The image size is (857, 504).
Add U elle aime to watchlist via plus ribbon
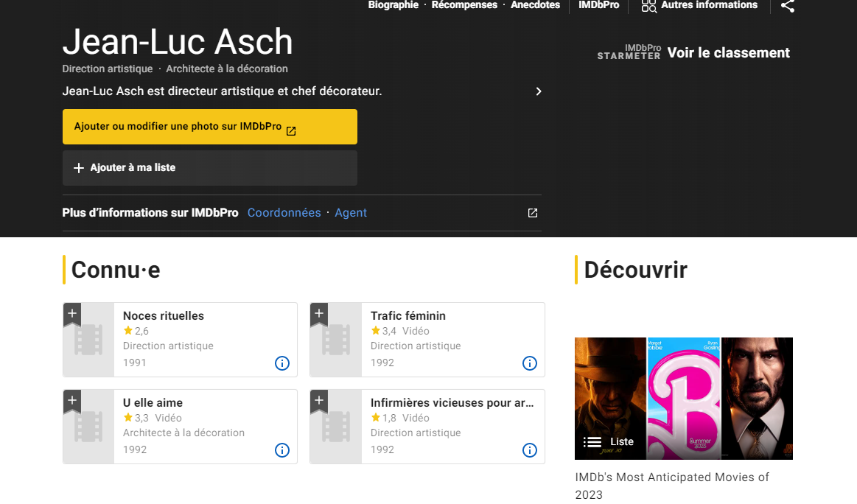tap(72, 402)
